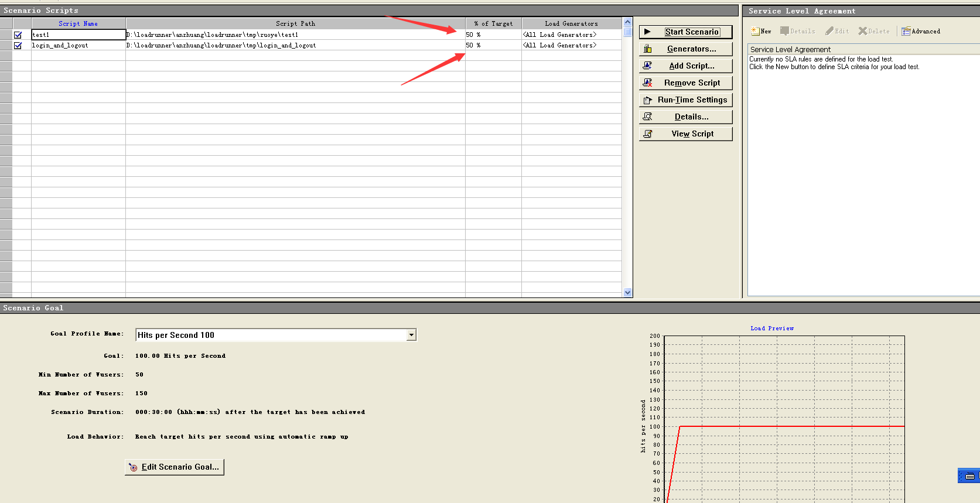The height and width of the screenshot is (503, 980).
Task: Click the Start Scenario button
Action: coord(685,32)
